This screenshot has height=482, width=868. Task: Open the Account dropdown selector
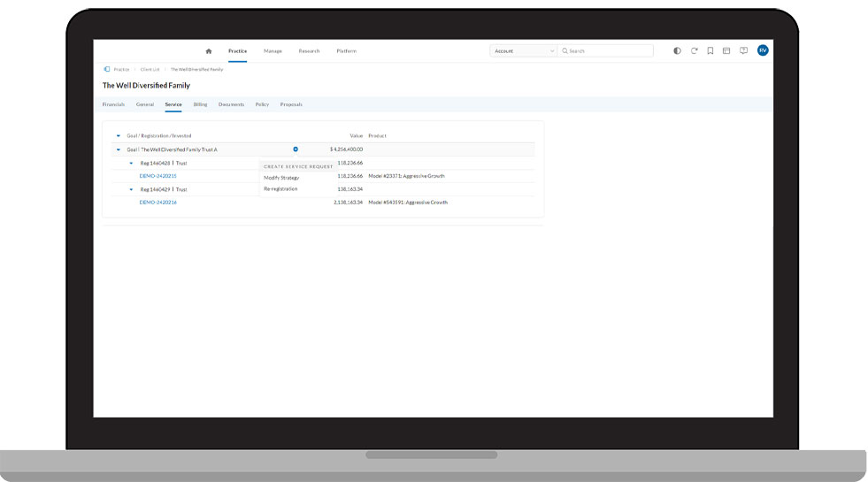click(x=523, y=51)
